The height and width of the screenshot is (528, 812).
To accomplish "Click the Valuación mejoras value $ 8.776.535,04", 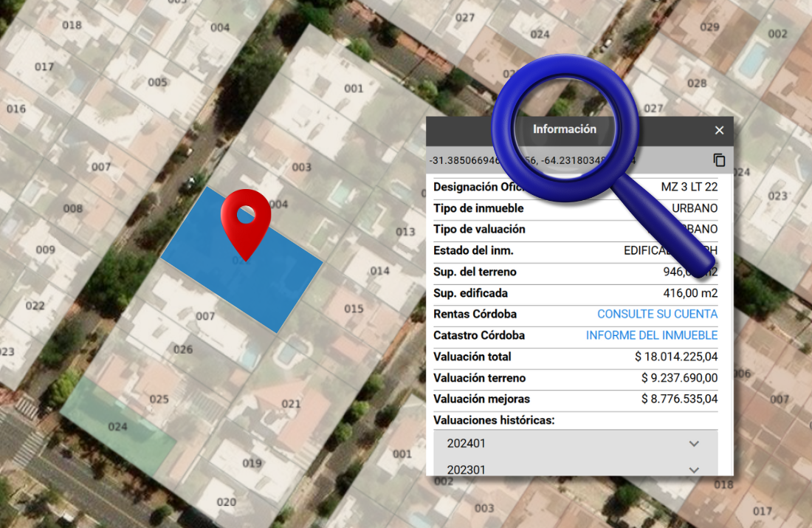I will tap(679, 399).
